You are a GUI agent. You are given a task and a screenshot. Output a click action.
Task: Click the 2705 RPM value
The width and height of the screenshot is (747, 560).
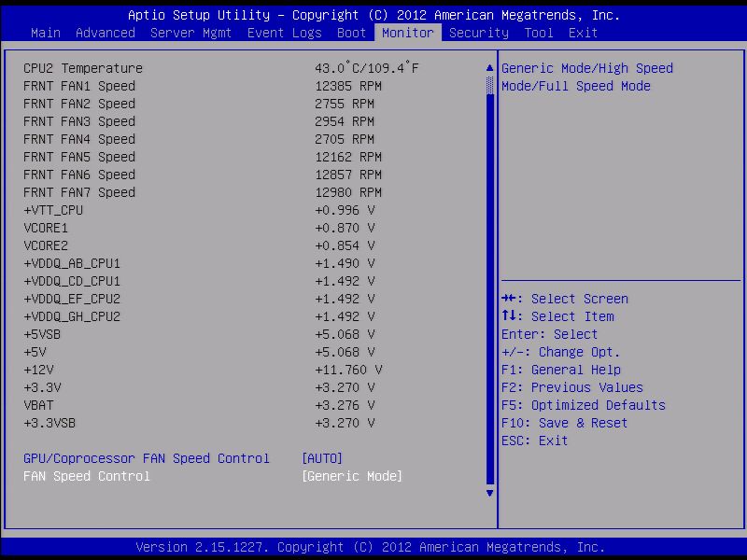click(x=345, y=139)
